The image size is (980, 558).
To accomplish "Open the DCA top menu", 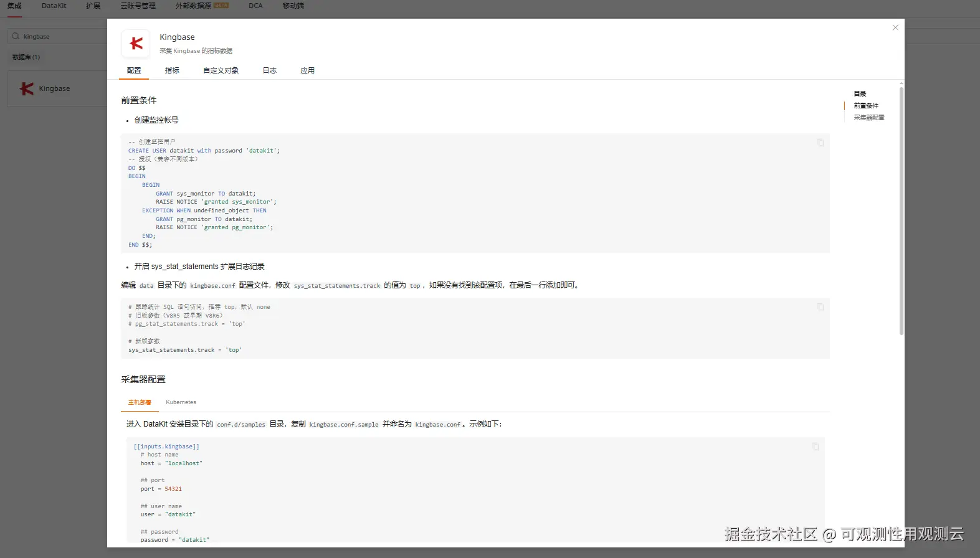I will tap(255, 6).
